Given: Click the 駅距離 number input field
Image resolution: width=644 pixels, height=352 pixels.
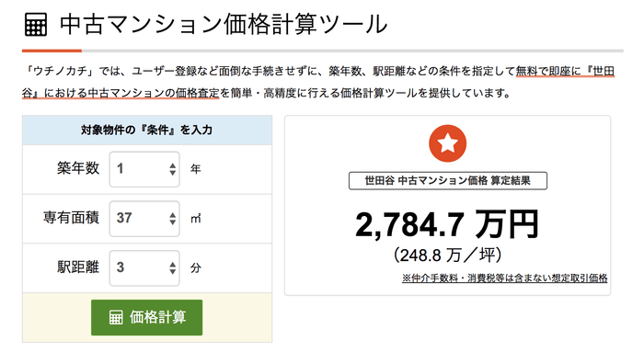Looking at the screenshot, I should coord(144,267).
